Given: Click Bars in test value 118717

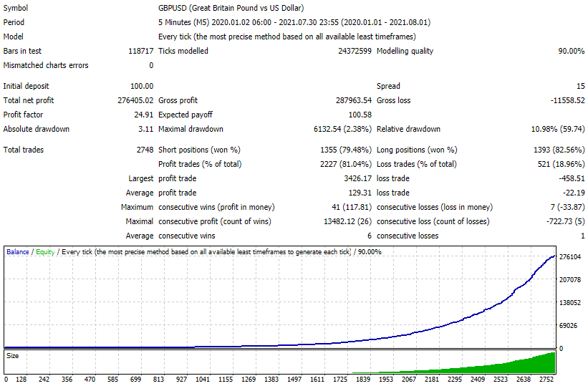Looking at the screenshot, I should point(140,51).
